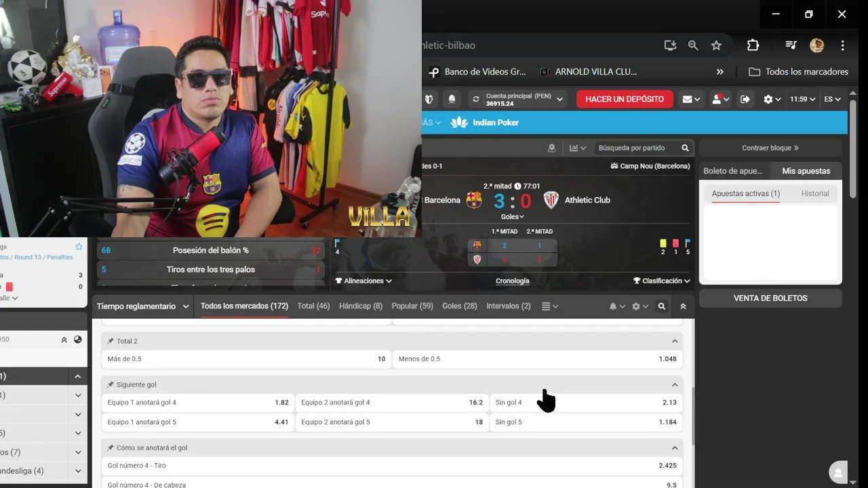
Task: Bet Equipo 1 anotará gol 4
Action: click(x=197, y=403)
